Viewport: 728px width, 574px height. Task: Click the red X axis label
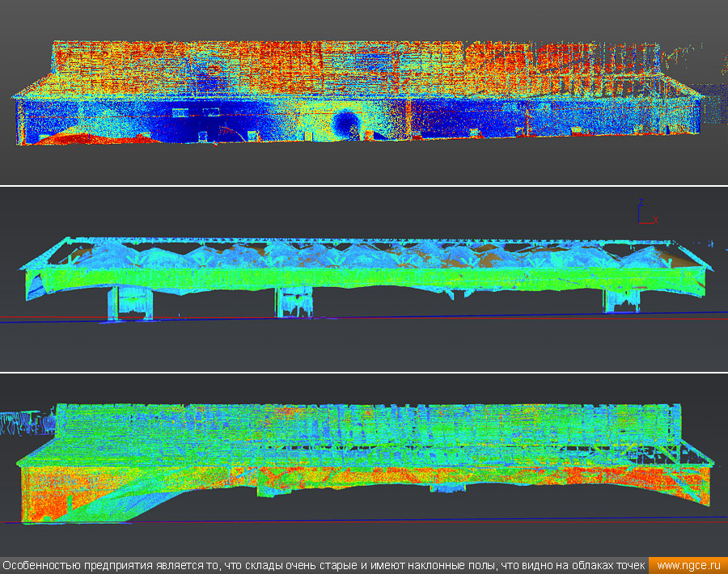tap(654, 219)
